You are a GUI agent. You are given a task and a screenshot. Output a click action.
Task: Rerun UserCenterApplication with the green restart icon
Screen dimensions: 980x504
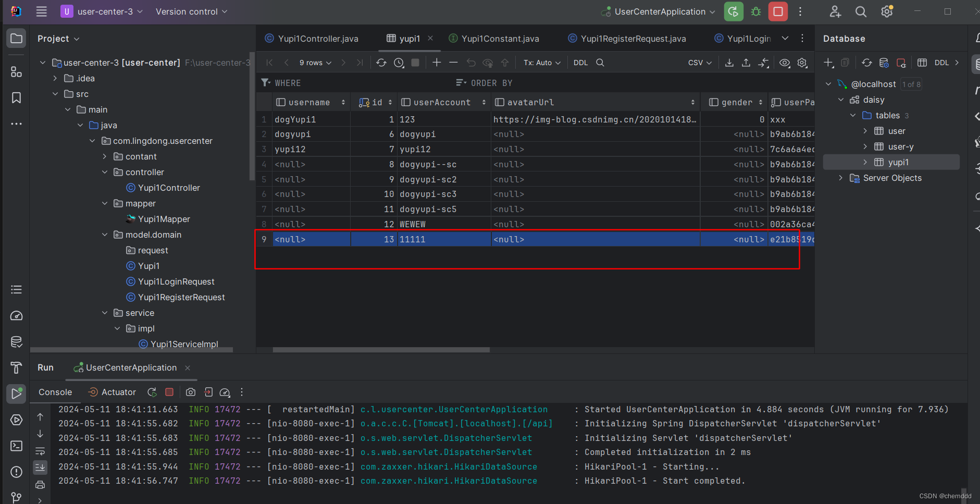tap(734, 11)
